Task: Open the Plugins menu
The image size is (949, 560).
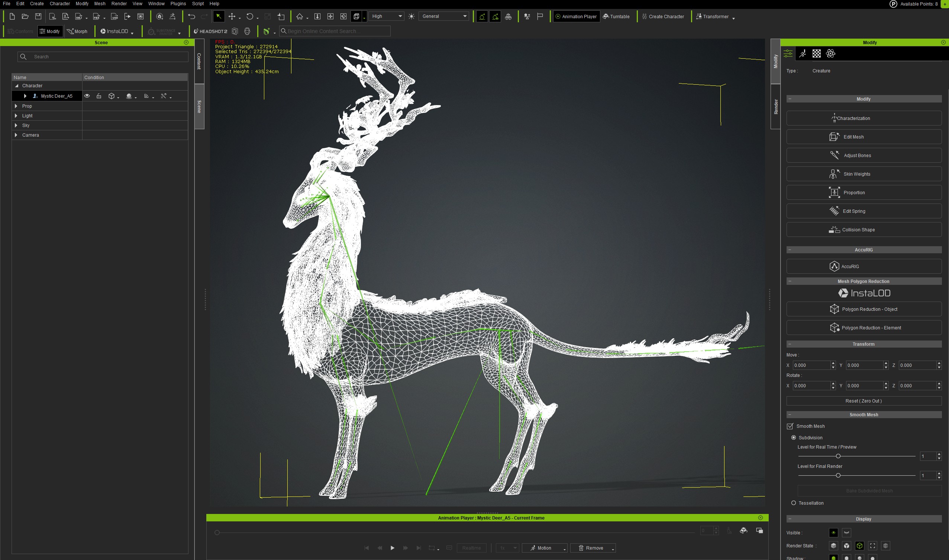Action: point(178,3)
